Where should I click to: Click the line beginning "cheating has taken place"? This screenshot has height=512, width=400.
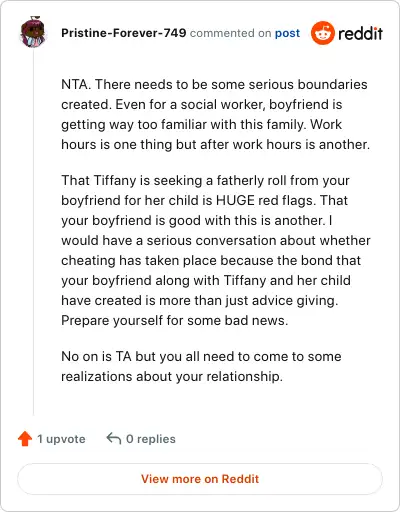coord(211,260)
